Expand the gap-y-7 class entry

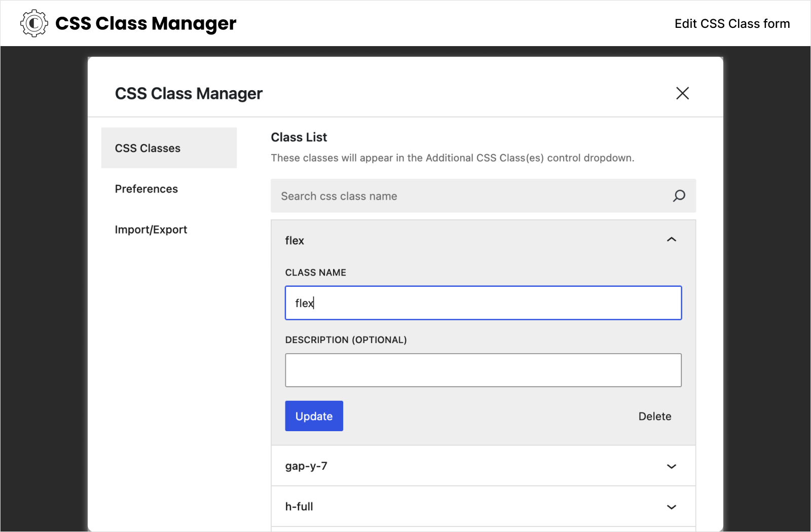click(672, 466)
